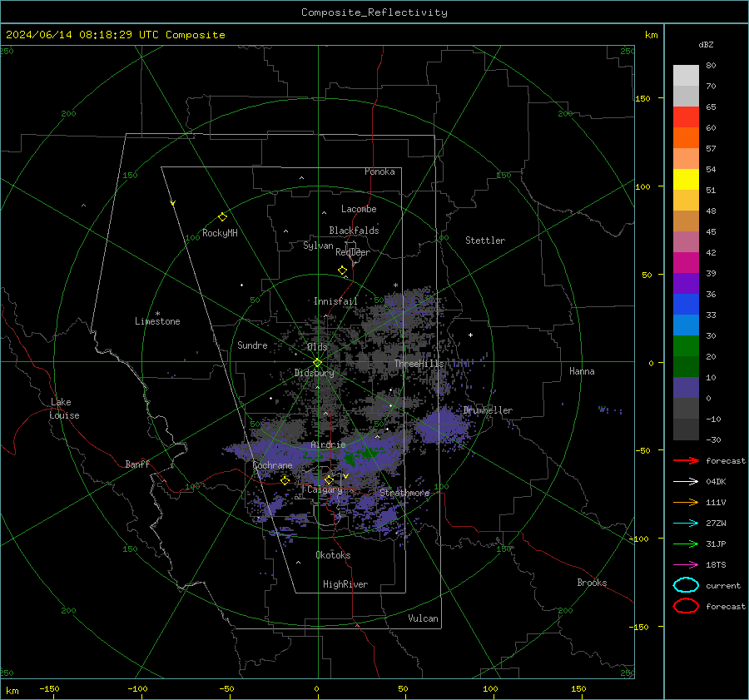Click the white 04DK arrow icon
The image size is (749, 700).
coord(686,481)
